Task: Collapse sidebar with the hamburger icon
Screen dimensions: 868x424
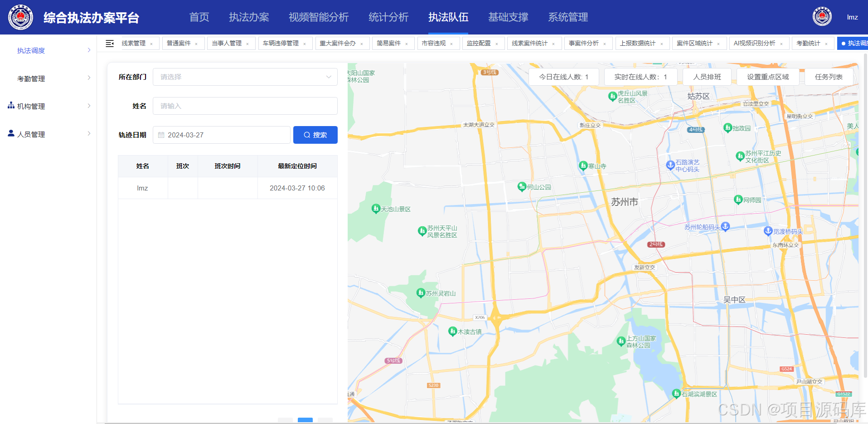Action: tap(110, 44)
